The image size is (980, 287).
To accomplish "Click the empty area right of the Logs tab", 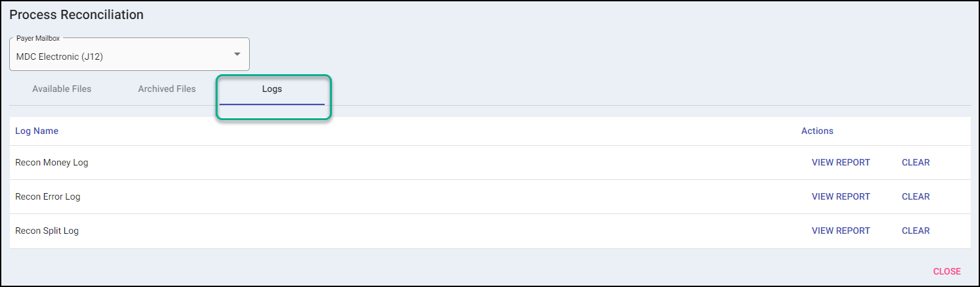I will click(x=592, y=89).
